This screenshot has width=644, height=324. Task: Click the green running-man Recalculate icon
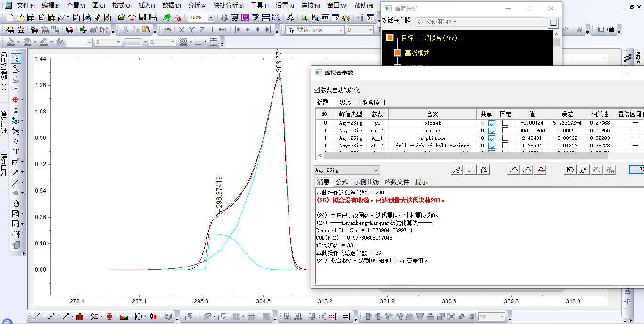[x=167, y=17]
